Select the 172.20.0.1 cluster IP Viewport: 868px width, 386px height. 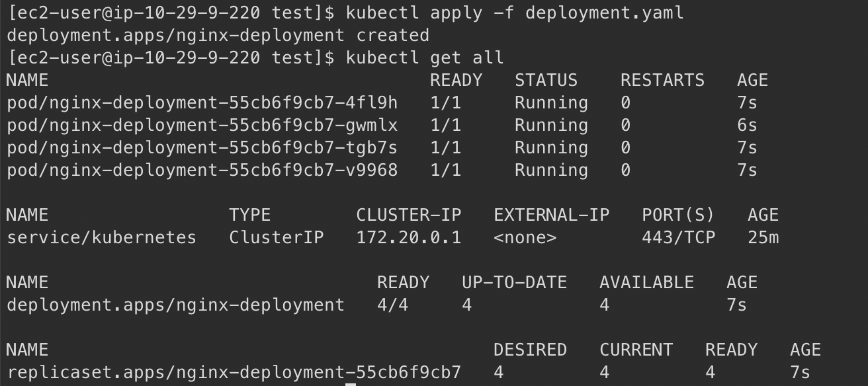(408, 237)
